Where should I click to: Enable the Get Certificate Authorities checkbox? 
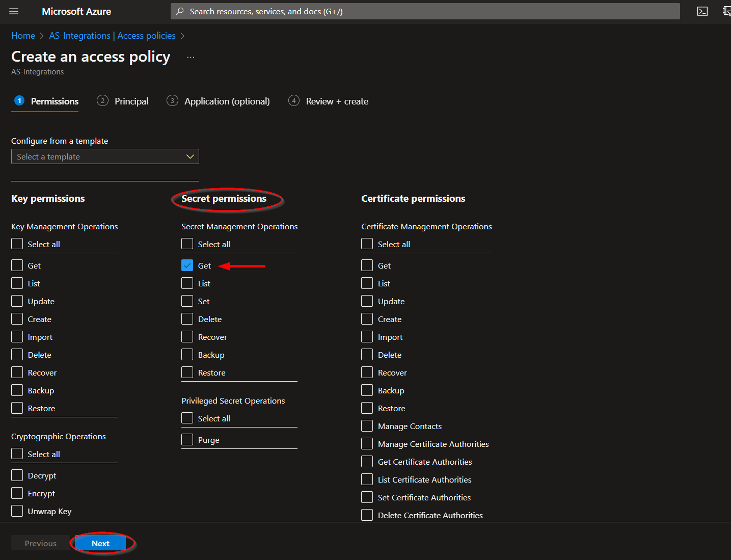367,462
